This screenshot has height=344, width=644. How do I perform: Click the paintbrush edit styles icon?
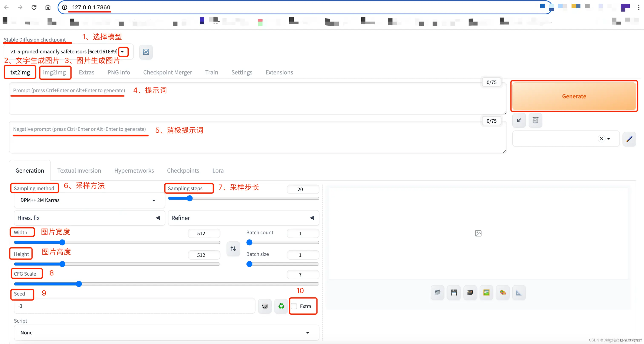click(x=629, y=139)
